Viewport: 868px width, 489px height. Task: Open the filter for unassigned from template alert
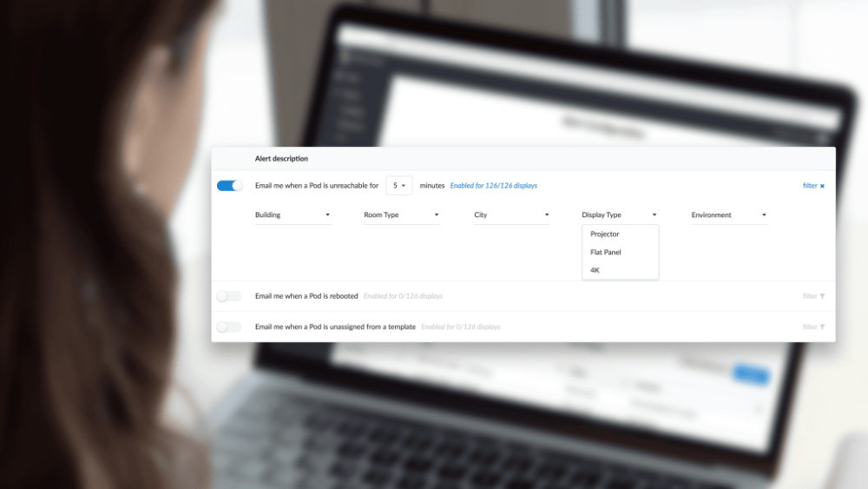pos(814,327)
